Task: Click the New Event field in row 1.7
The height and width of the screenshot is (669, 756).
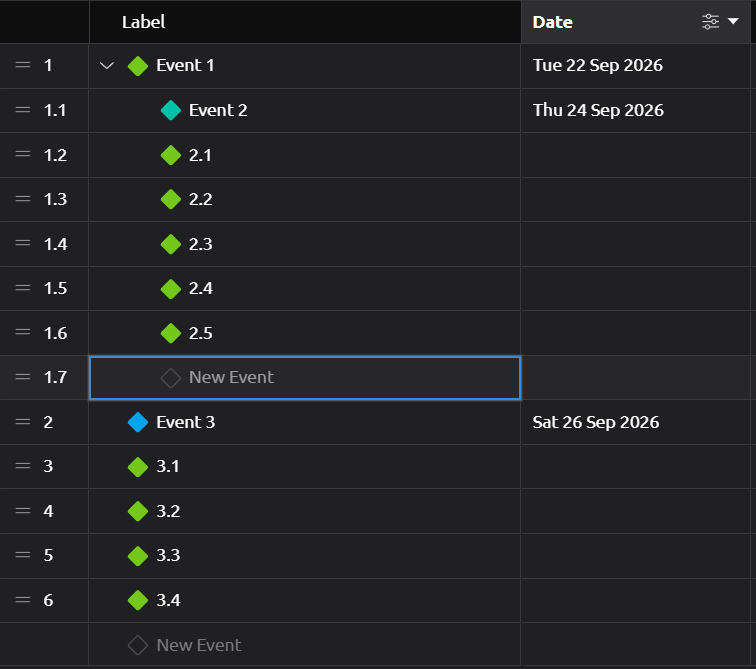Action: (305, 378)
